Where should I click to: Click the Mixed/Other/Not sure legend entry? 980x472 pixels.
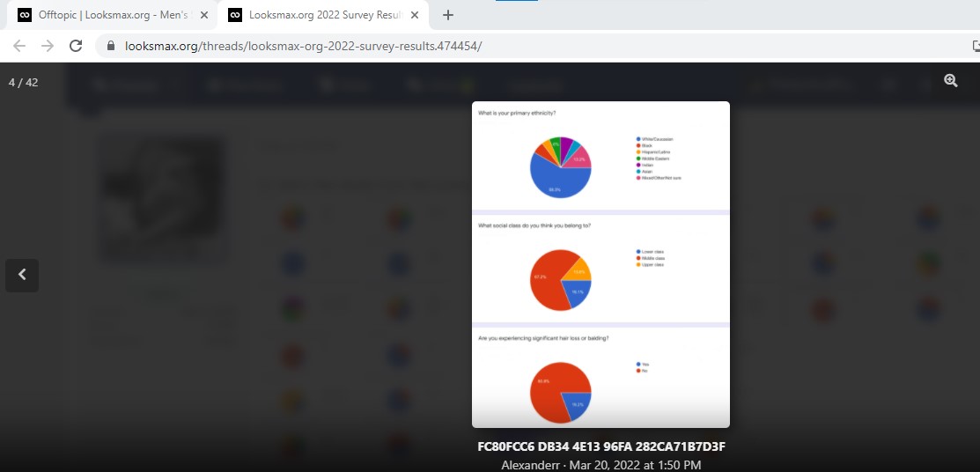click(658, 178)
